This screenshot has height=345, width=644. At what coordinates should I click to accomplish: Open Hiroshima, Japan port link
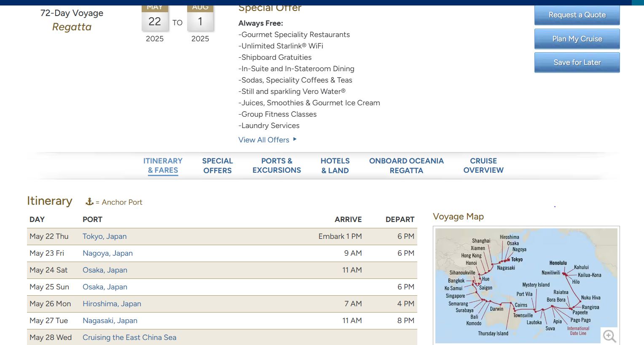(x=112, y=304)
